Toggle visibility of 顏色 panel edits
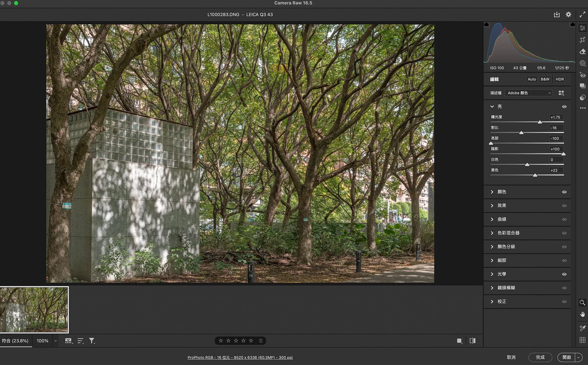Image resolution: width=588 pixels, height=365 pixels. tap(564, 192)
